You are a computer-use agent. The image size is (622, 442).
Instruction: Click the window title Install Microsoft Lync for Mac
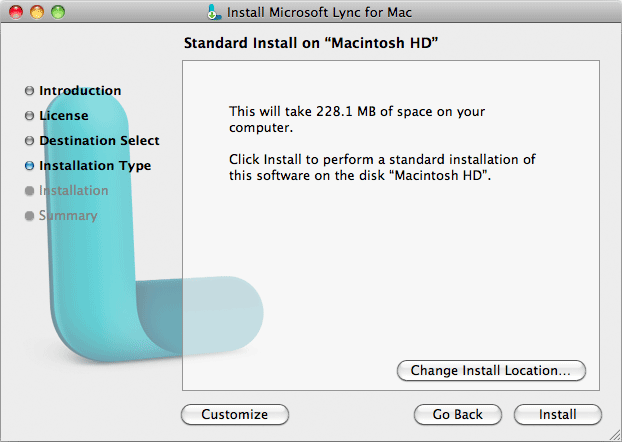point(319,12)
